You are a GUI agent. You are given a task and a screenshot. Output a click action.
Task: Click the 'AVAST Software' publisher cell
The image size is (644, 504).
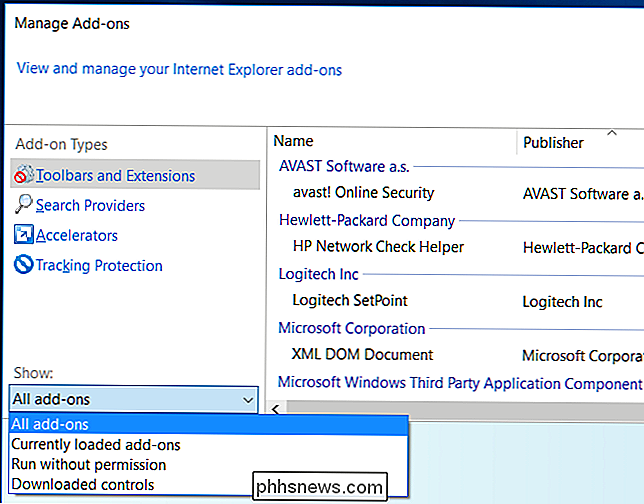582,194
